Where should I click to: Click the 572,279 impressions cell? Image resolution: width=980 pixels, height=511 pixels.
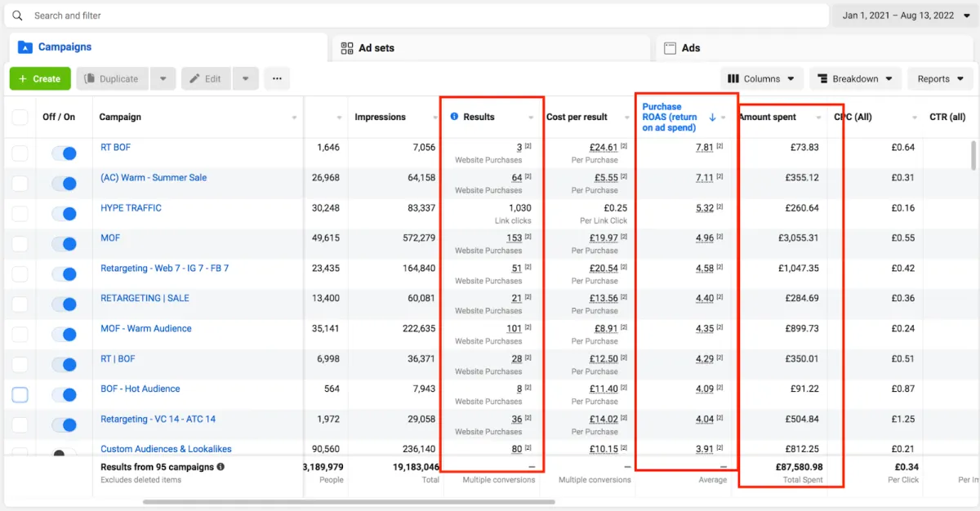[418, 238]
